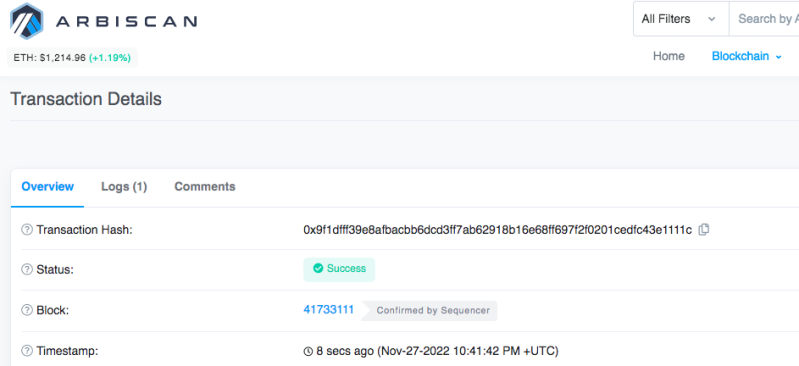Focus the Search by address field
Viewport: 799px width, 366px height.
point(764,19)
